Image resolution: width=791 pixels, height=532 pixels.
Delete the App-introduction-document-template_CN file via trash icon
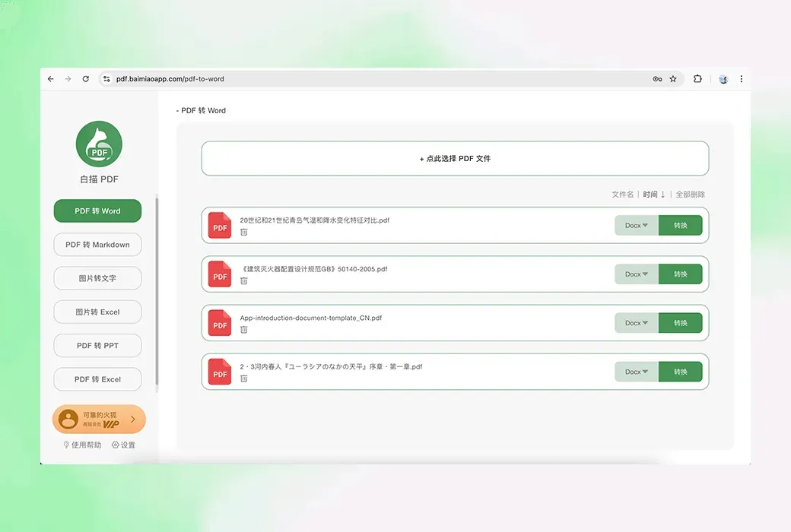[244, 330]
